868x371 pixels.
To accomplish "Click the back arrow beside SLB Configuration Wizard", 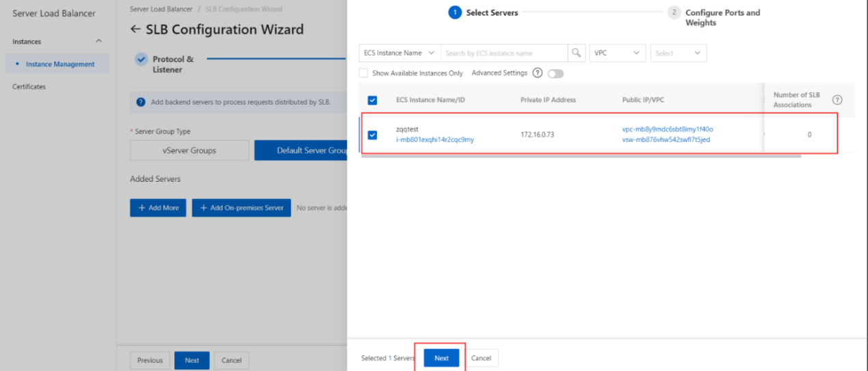I will click(135, 30).
